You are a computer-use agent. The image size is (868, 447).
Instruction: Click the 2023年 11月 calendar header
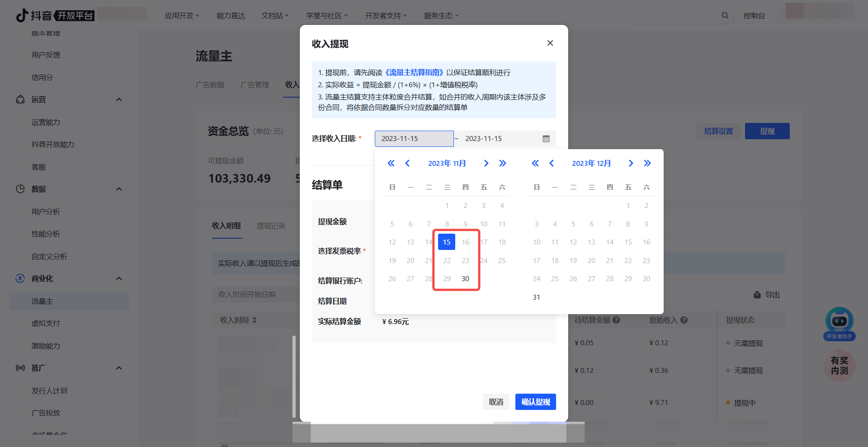(x=447, y=163)
